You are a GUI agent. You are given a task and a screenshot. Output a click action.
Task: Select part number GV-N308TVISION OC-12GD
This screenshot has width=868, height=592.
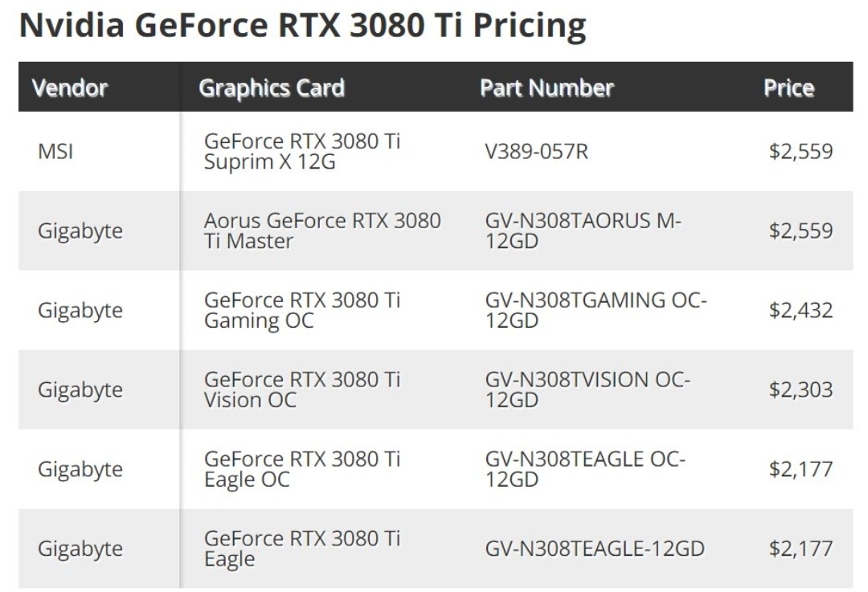click(x=588, y=390)
